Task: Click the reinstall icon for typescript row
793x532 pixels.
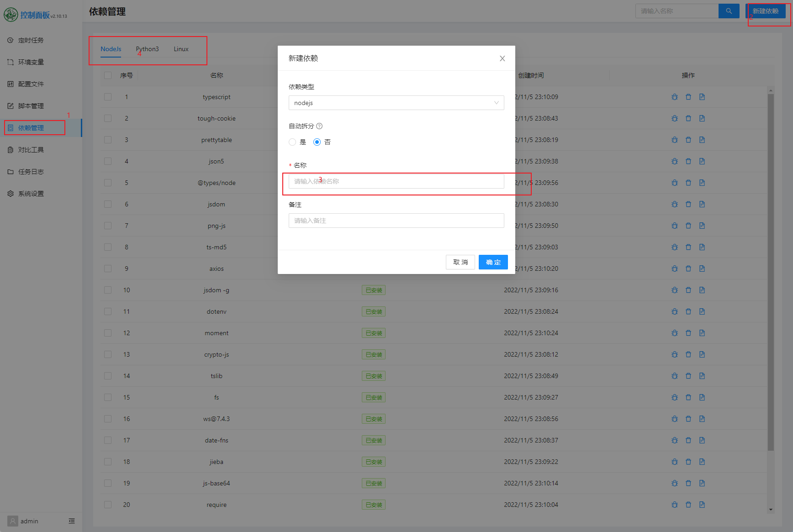Action: 675,97
